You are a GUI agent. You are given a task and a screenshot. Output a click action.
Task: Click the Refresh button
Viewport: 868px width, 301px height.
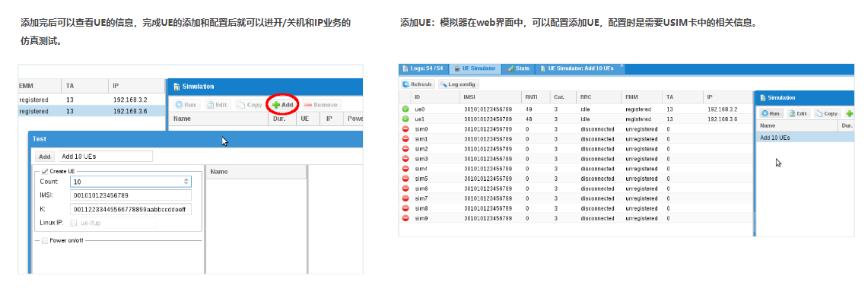coord(418,84)
